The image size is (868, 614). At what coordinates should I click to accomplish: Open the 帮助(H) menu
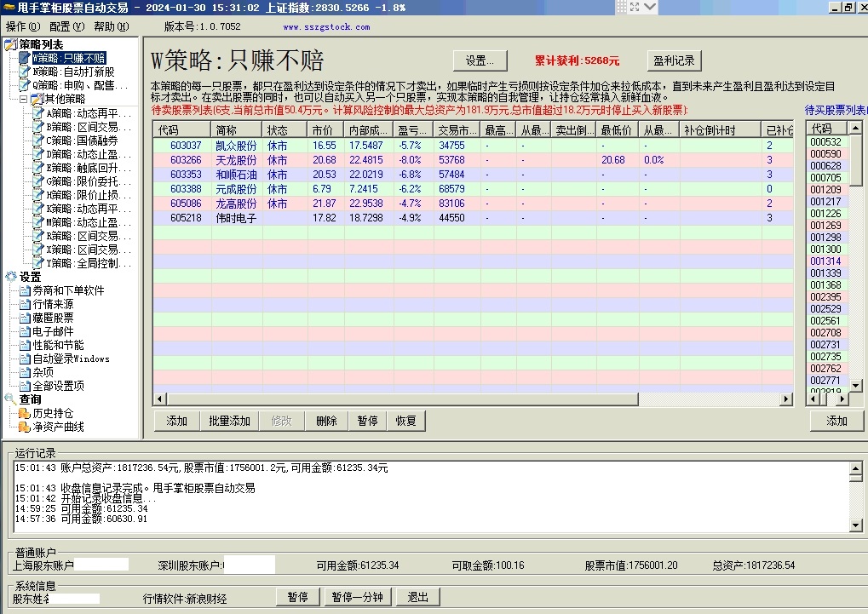pos(111,26)
